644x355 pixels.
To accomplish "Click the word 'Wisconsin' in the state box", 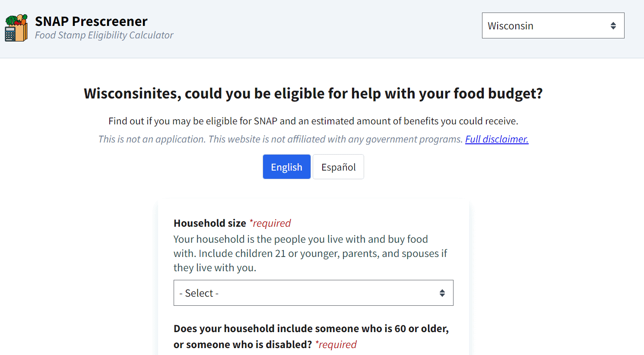I will click(x=511, y=26).
